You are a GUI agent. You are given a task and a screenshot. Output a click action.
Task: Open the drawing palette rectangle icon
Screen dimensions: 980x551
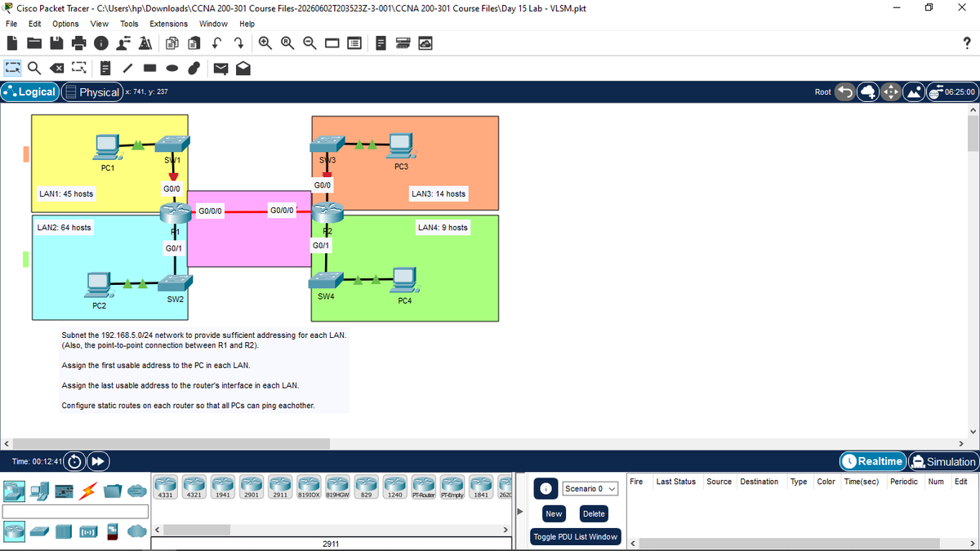point(332,43)
